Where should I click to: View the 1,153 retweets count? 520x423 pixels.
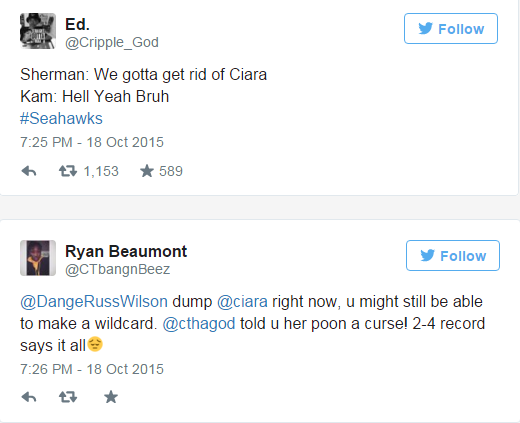[x=101, y=171]
